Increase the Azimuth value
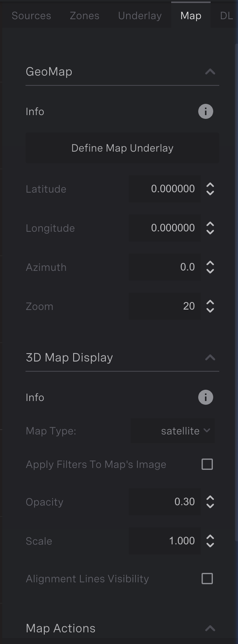The width and height of the screenshot is (238, 644). tap(210, 264)
